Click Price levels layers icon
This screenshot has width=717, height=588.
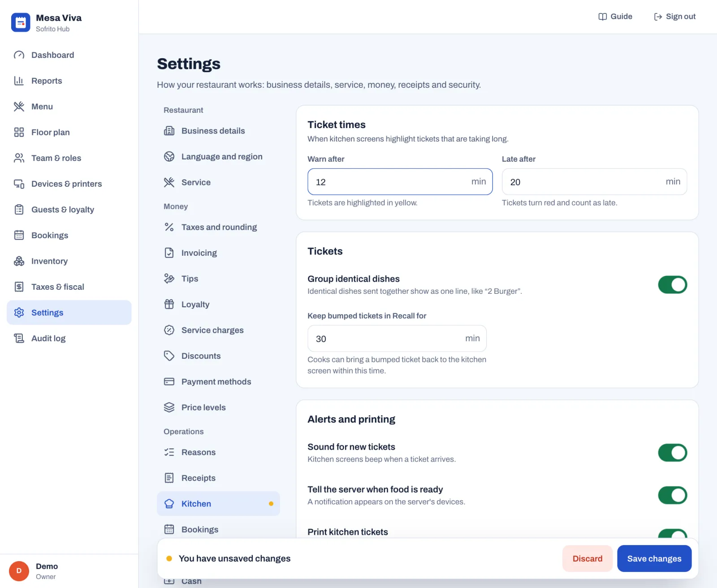pyautogui.click(x=169, y=407)
